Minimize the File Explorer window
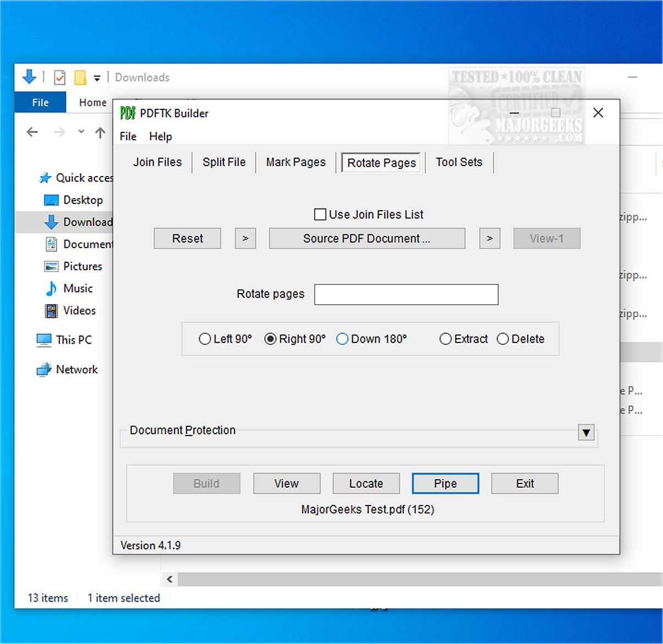 click(633, 78)
